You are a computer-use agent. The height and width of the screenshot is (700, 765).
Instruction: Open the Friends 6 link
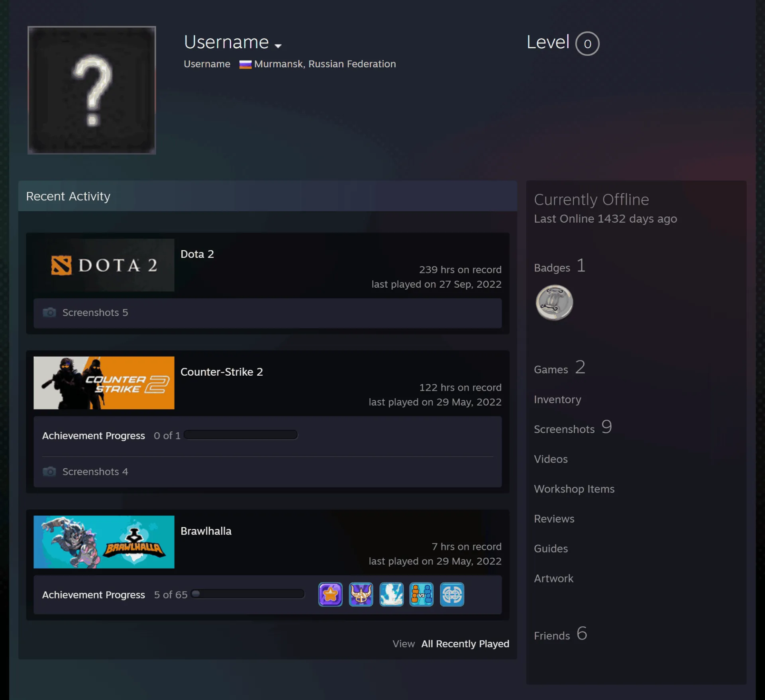pos(561,634)
